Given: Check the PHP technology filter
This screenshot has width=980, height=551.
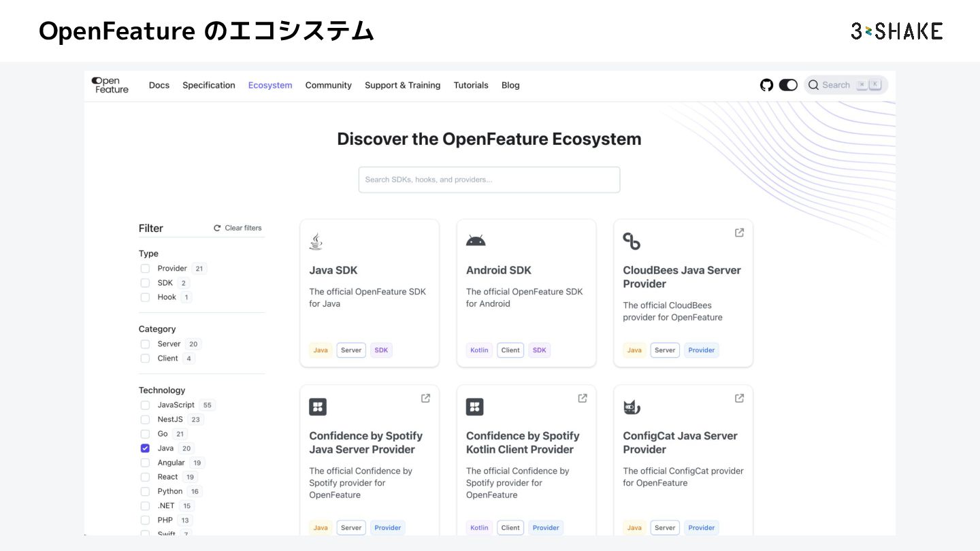Looking at the screenshot, I should (145, 520).
